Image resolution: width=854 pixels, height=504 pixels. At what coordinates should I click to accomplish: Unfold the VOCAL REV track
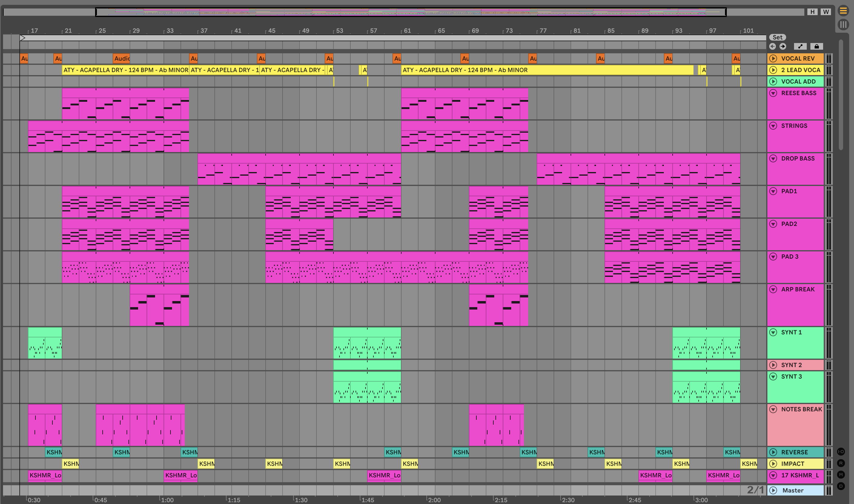[773, 58]
